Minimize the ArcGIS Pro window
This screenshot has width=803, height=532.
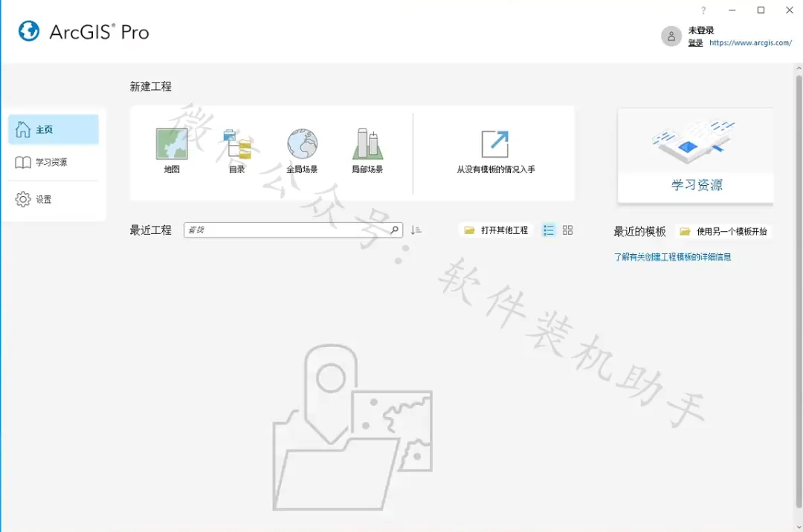click(732, 10)
